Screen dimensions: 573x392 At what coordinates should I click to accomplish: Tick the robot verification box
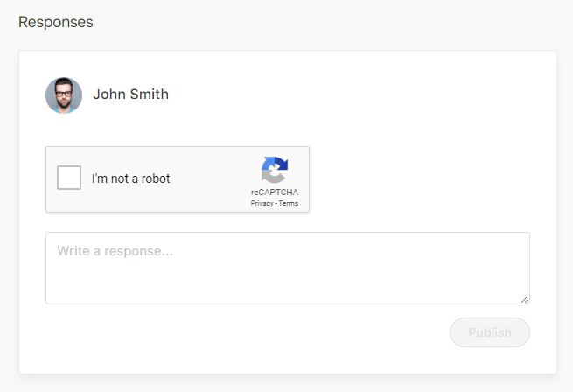[69, 178]
